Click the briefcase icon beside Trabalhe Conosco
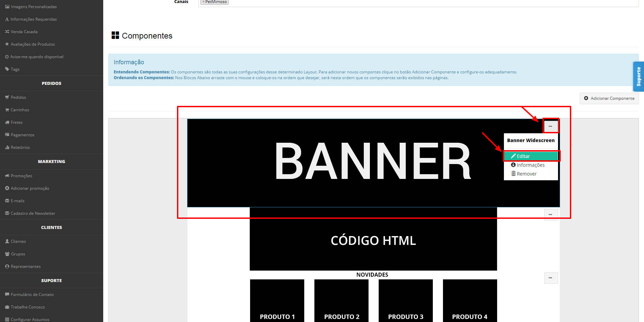Viewport: 644px width, 322px height. point(7,307)
